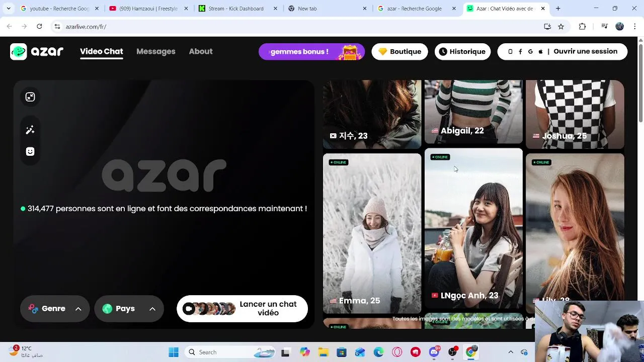
Task: Open 지수, 23 profile card
Action: [372, 114]
